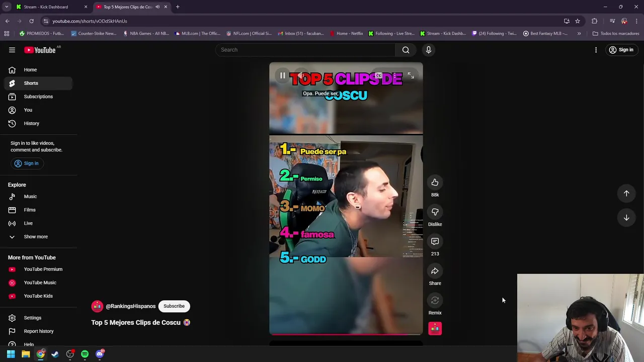Image resolution: width=644 pixels, height=362 pixels.
Task: Mute the Short's volume speaker icon
Action: pyautogui.click(x=301, y=76)
